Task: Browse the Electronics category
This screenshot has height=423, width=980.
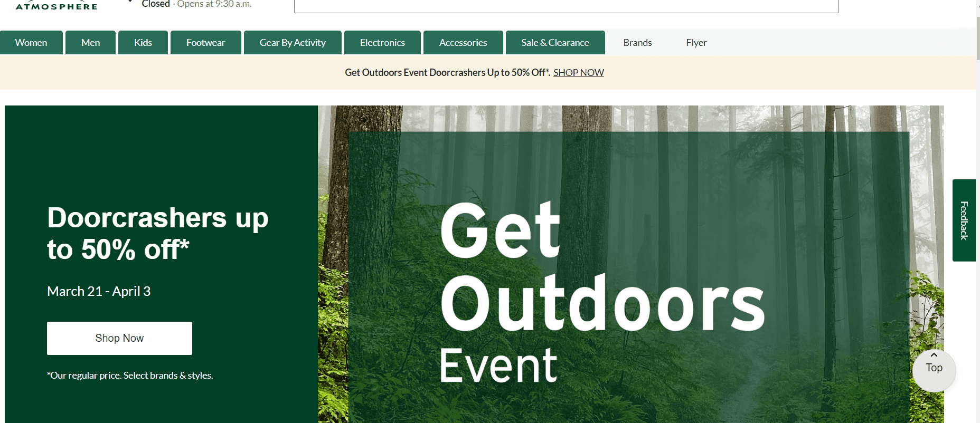Action: [x=382, y=43]
